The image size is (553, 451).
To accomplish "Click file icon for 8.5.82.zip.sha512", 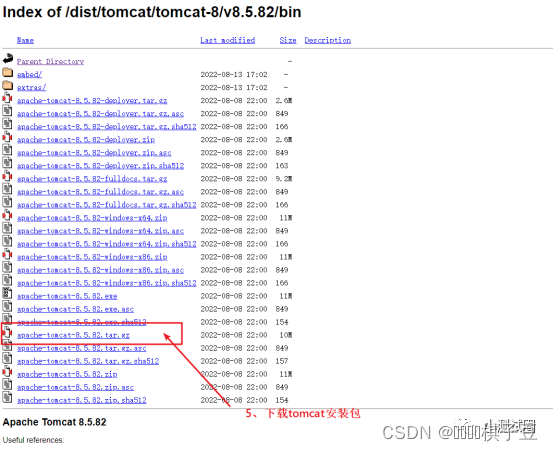I will [x=7, y=398].
